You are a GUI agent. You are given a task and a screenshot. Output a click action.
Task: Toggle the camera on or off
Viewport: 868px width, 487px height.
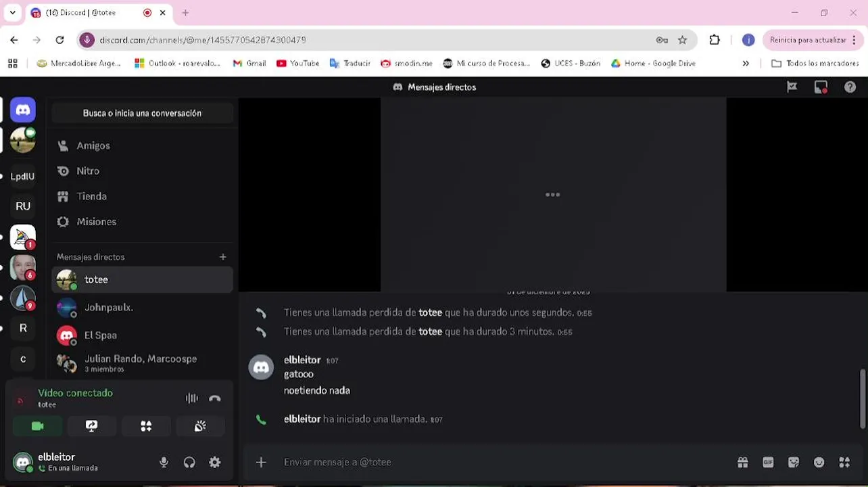click(38, 426)
